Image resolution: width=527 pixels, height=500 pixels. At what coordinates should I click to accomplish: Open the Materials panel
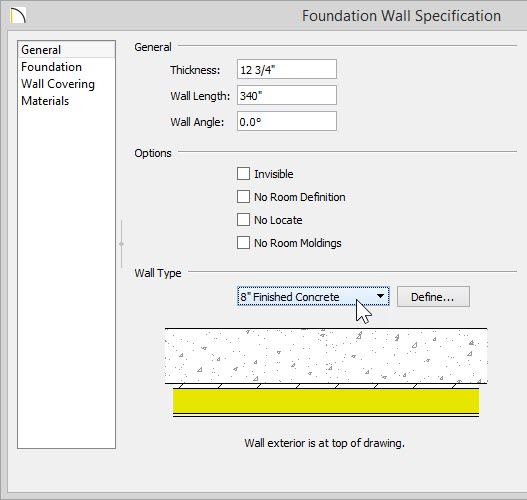coord(67,101)
